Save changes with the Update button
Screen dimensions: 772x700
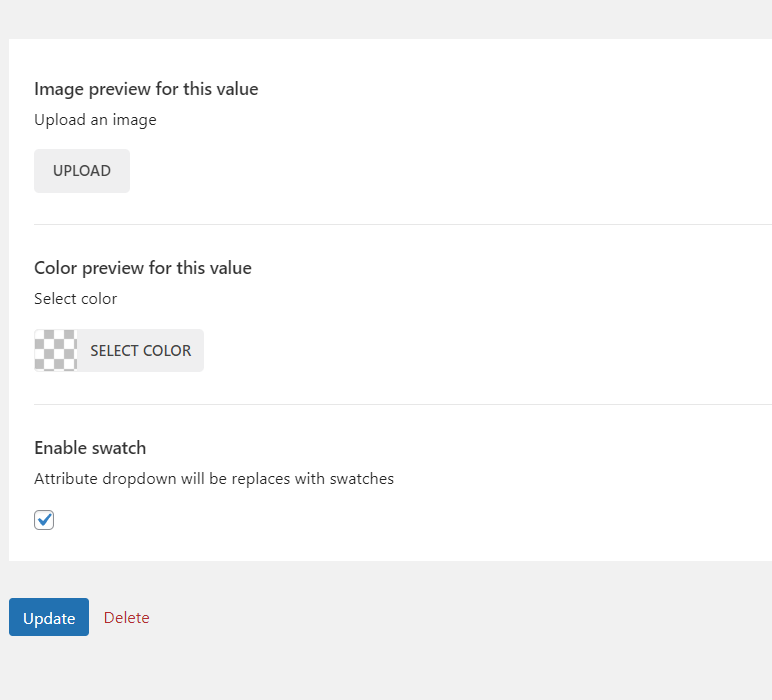tap(49, 618)
